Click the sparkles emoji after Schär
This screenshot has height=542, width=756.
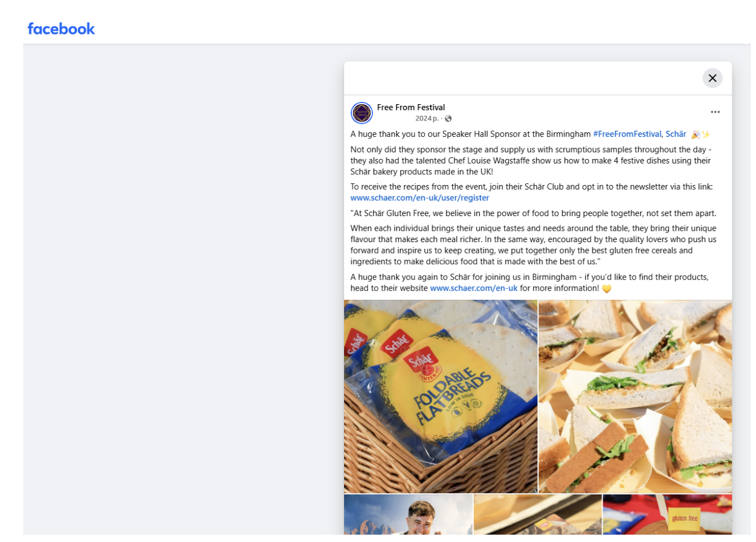(x=706, y=135)
